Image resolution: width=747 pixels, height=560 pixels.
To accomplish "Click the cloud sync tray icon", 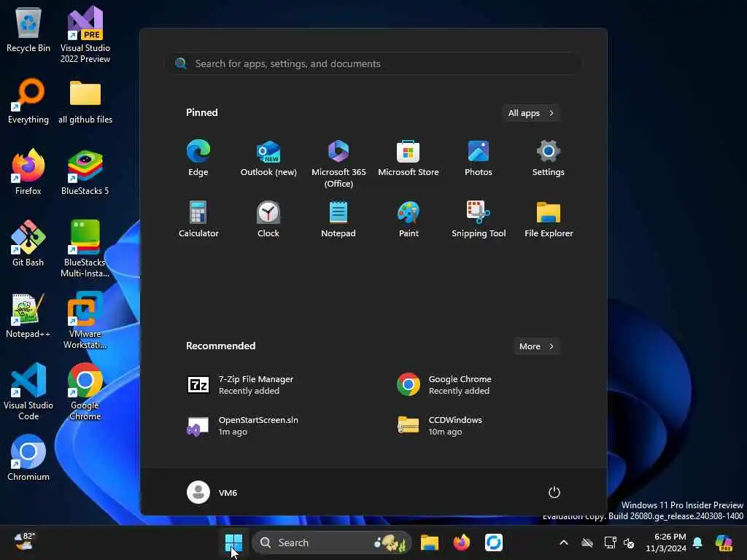I will pyautogui.click(x=587, y=542).
